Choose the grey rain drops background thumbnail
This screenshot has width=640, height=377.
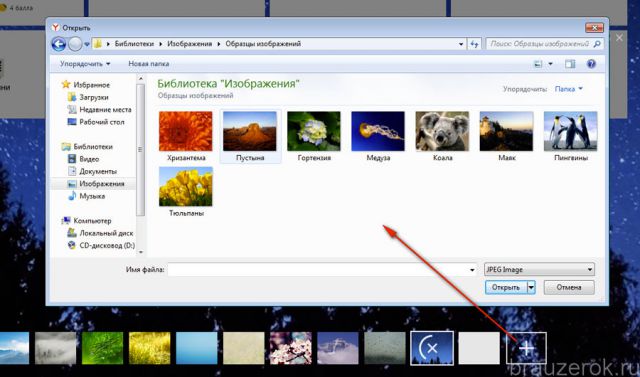tap(385, 348)
